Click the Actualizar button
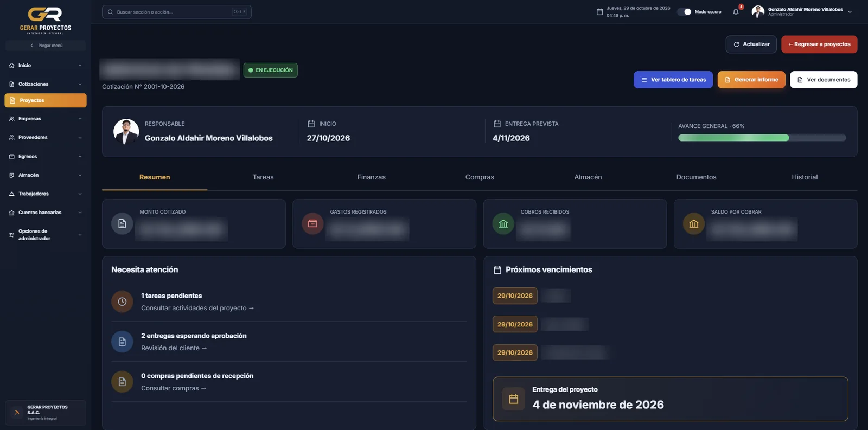Screen dimensions: 868x430 (x=751, y=44)
